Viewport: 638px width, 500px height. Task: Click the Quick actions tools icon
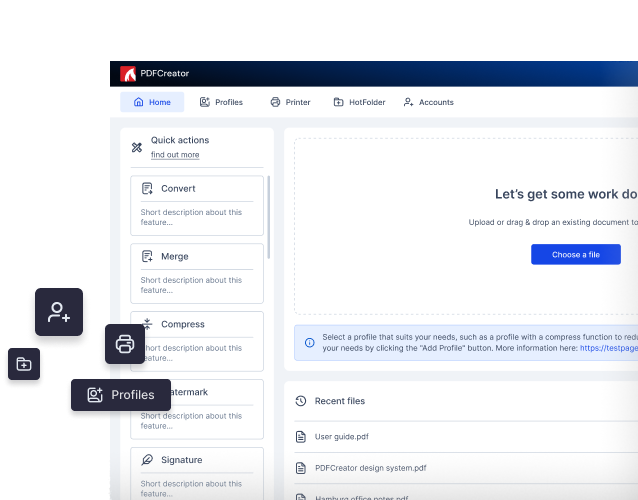click(x=137, y=147)
